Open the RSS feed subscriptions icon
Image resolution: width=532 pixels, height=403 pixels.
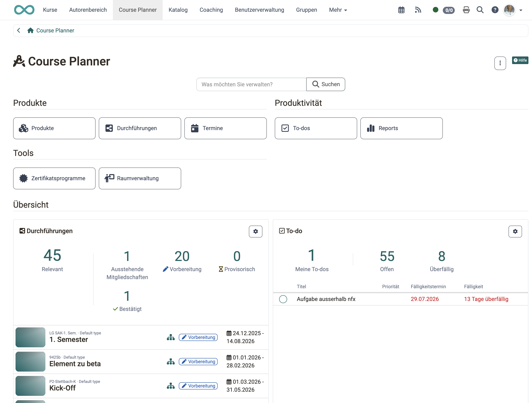(x=418, y=10)
